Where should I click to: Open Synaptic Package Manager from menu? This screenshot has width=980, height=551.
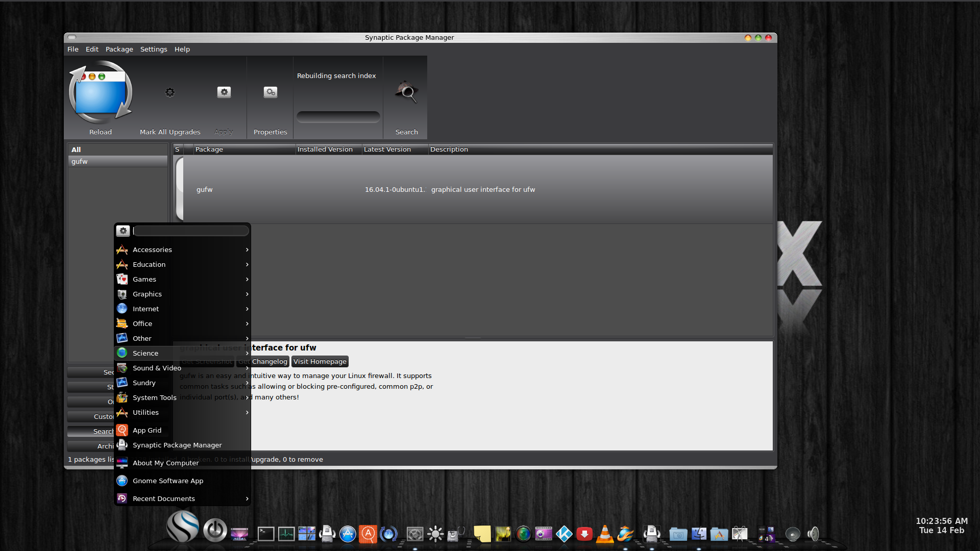click(x=177, y=445)
